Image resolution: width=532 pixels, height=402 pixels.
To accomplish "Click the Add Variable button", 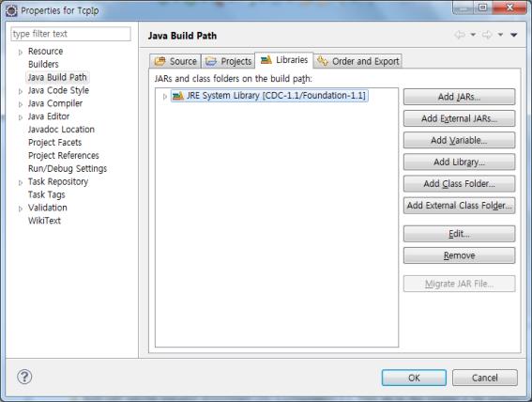I will click(x=459, y=140).
